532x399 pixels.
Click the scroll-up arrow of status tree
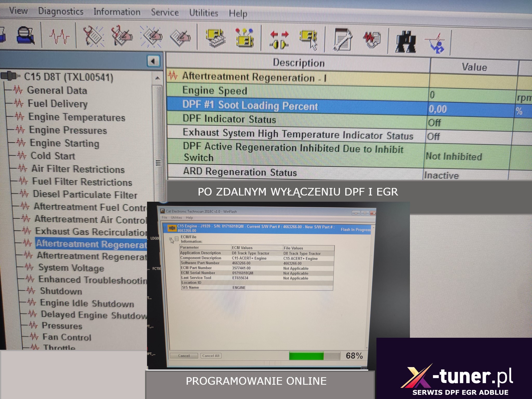[x=157, y=78]
